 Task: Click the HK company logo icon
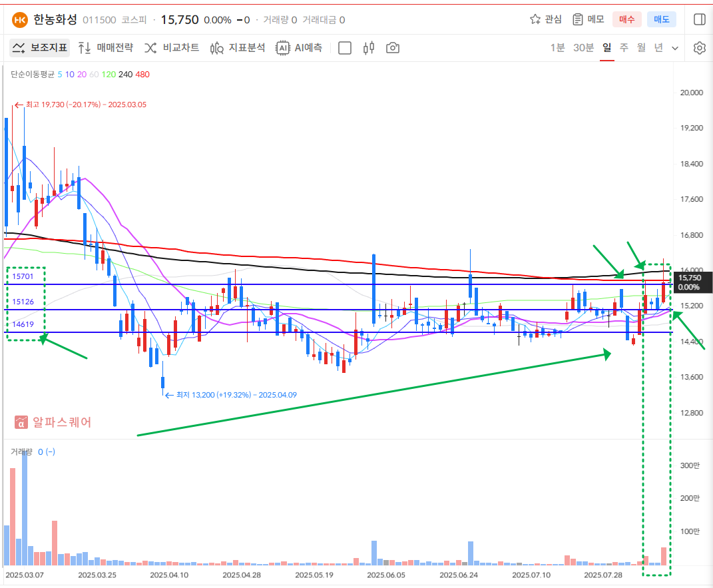tap(19, 20)
